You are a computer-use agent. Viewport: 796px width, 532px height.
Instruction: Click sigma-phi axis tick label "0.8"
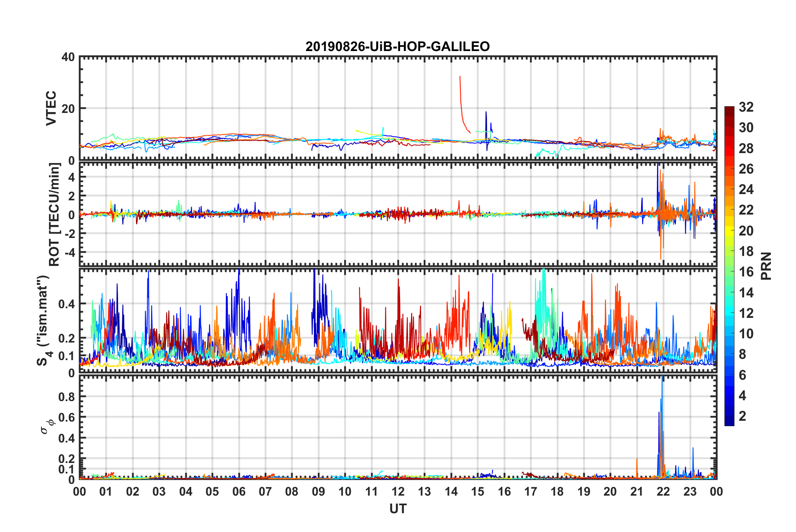(67, 396)
